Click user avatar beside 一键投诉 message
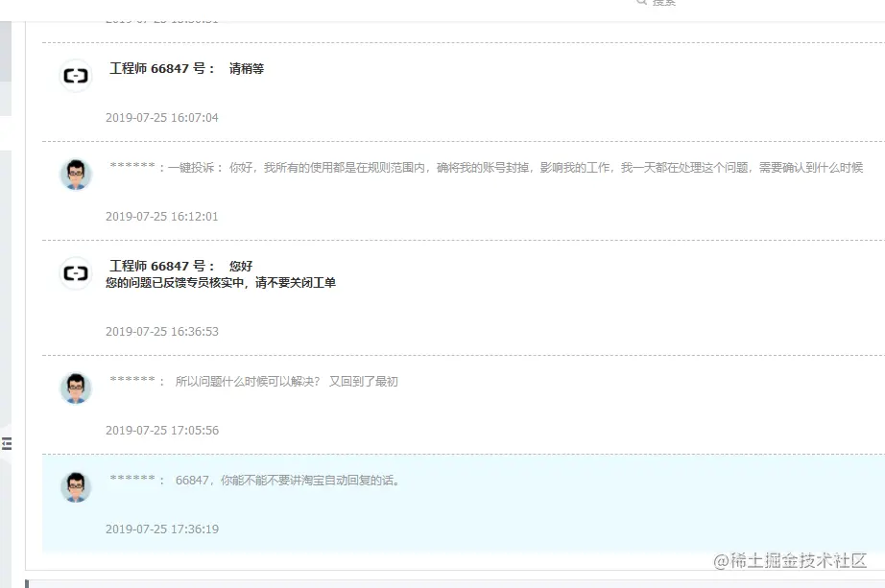 click(76, 175)
